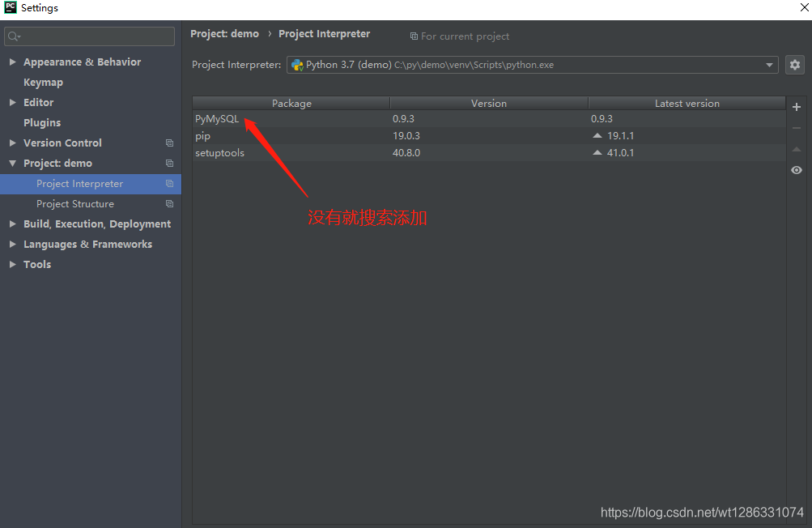Click the For current project label
The image size is (812, 528).
click(465, 36)
